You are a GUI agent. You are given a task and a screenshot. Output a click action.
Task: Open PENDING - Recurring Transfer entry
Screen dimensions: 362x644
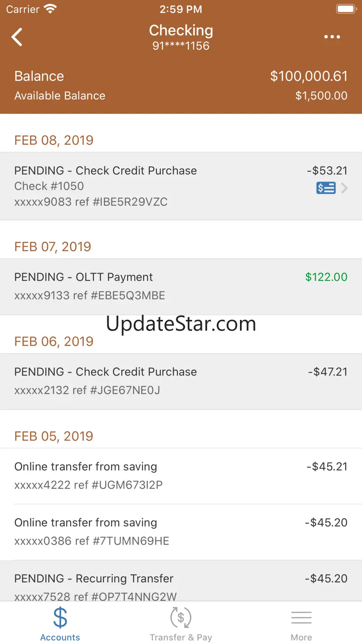(181, 581)
